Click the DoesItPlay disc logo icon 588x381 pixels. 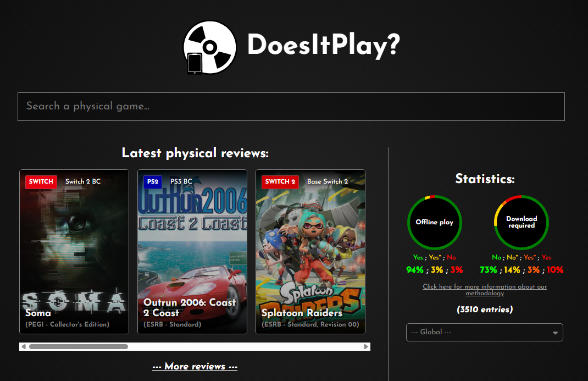pos(209,47)
